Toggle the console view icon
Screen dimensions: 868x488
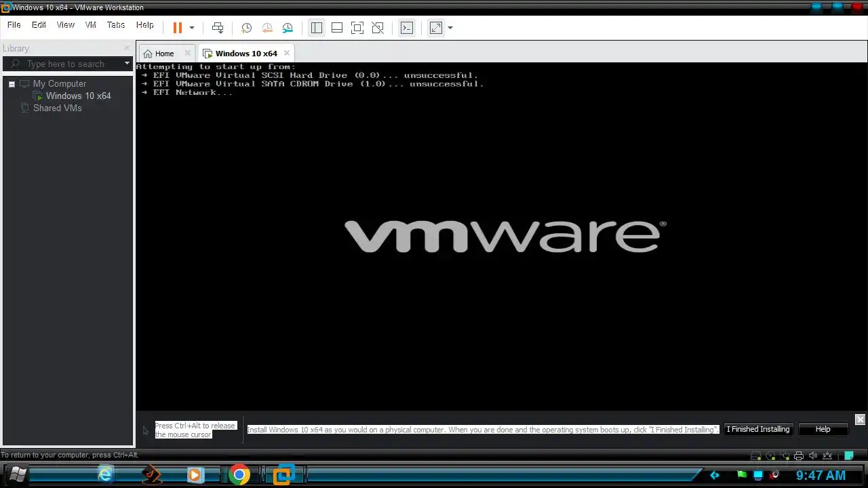click(407, 28)
